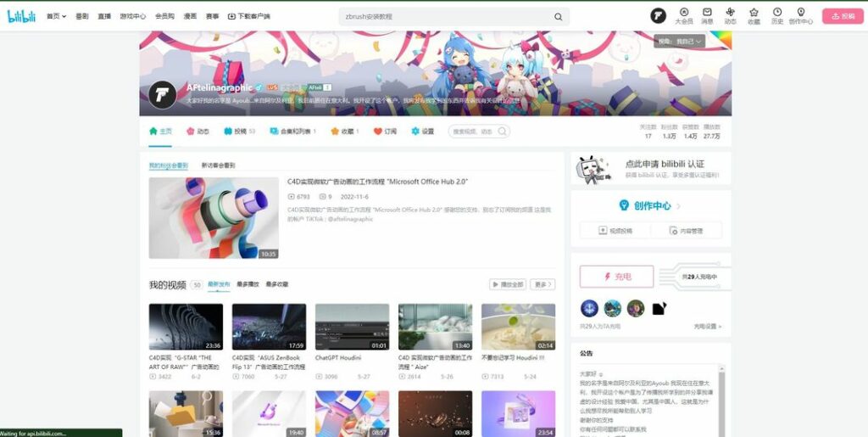Open ChatGPT Houdini video thumbnail
This screenshot has height=437, width=868.
tap(352, 327)
